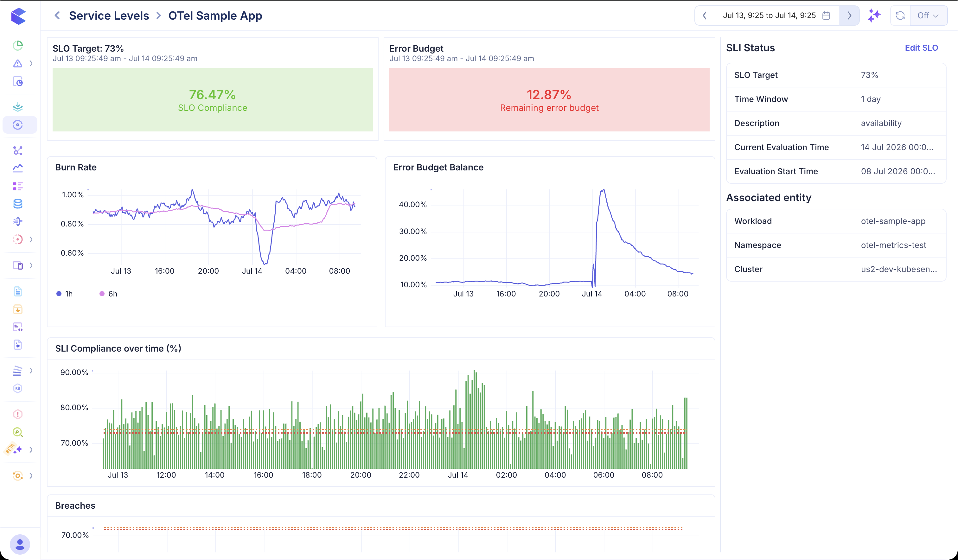The height and width of the screenshot is (560, 958).
Task: Shift time range to previous period
Action: (x=705, y=16)
